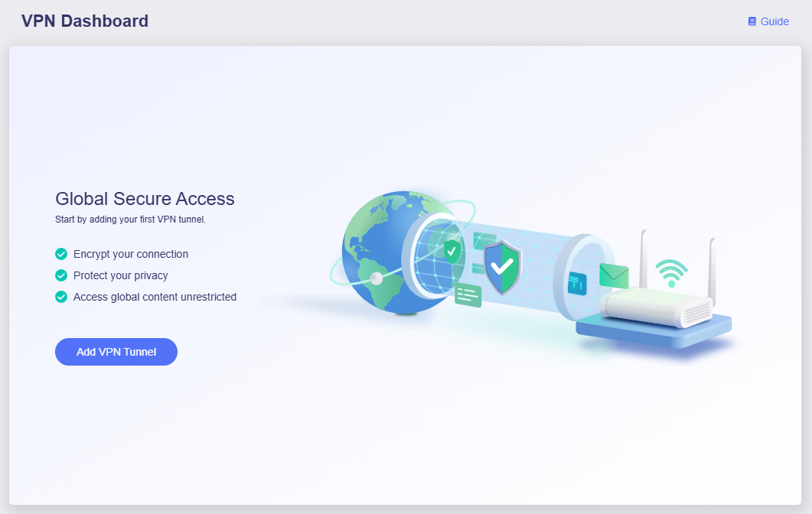The height and width of the screenshot is (514, 812).
Task: Click the blue square icon in tunnel
Action: [x=577, y=284]
